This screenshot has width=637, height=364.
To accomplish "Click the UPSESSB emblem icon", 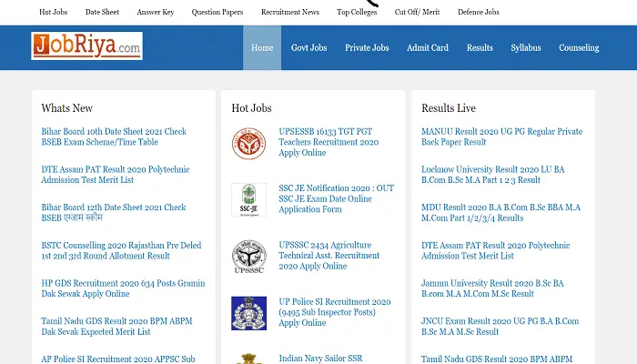I will [x=249, y=143].
